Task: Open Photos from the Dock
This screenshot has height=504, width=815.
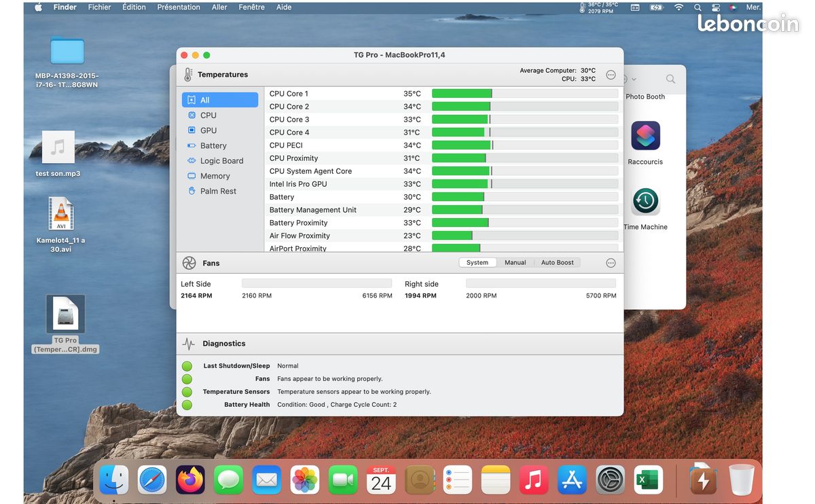Action: click(x=305, y=480)
